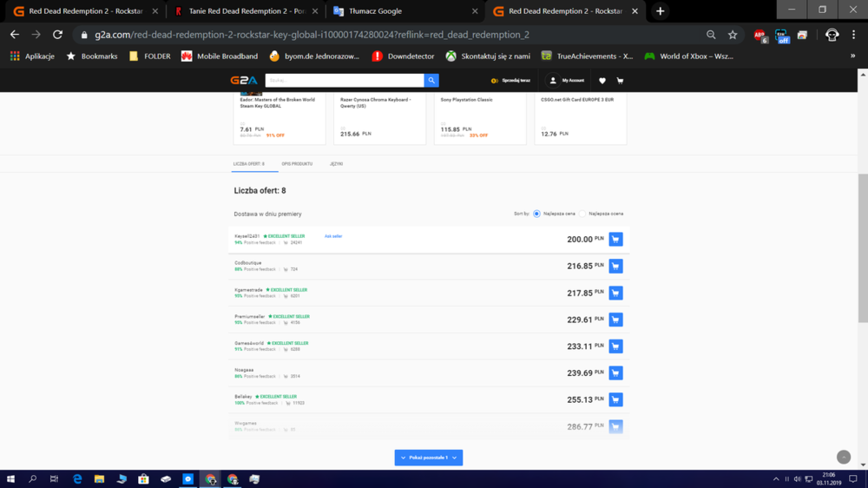Click 'Sprzedaj teraz' in header

511,81
